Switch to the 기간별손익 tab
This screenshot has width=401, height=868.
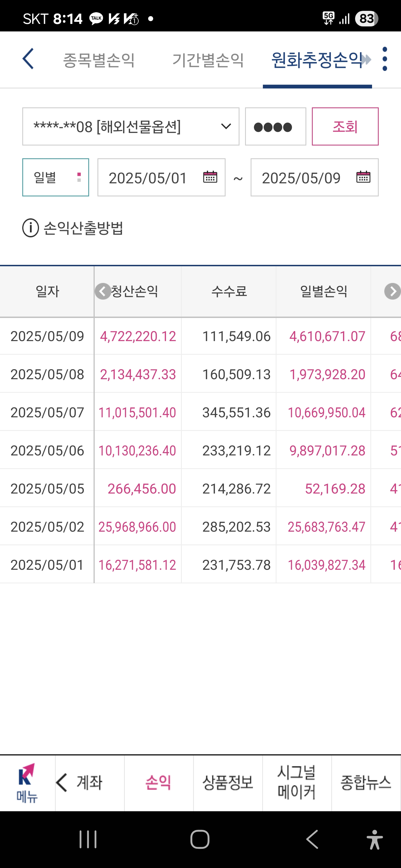[208, 60]
